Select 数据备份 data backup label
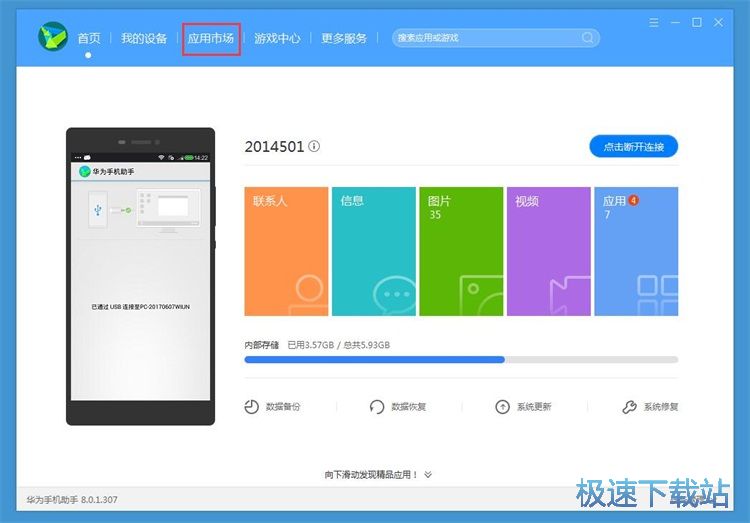Image resolution: width=750 pixels, height=523 pixels. [283, 407]
